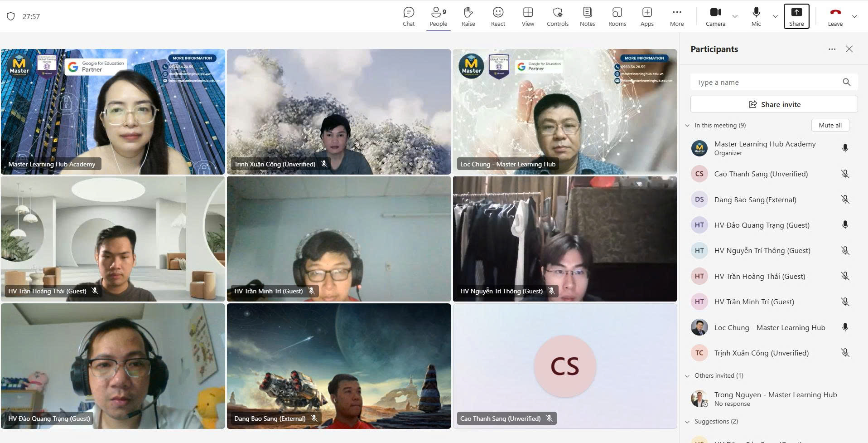This screenshot has width=868, height=443.
Task: Click the Mute all button
Action: point(830,125)
